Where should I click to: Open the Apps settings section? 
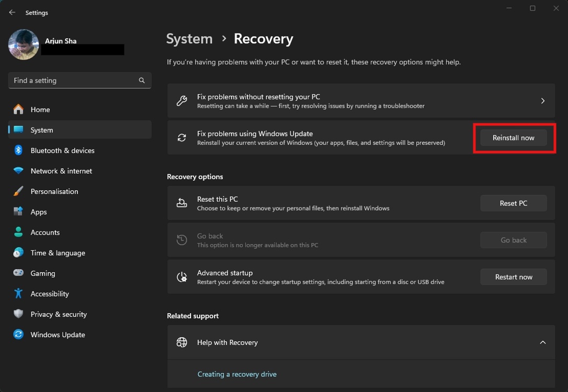pyautogui.click(x=38, y=212)
